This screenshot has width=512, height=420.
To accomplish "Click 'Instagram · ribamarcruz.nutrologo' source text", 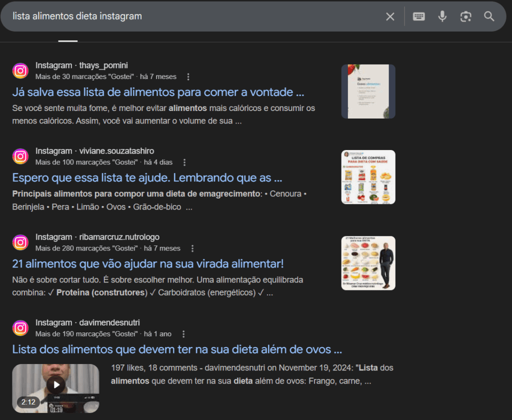I will tap(97, 237).
